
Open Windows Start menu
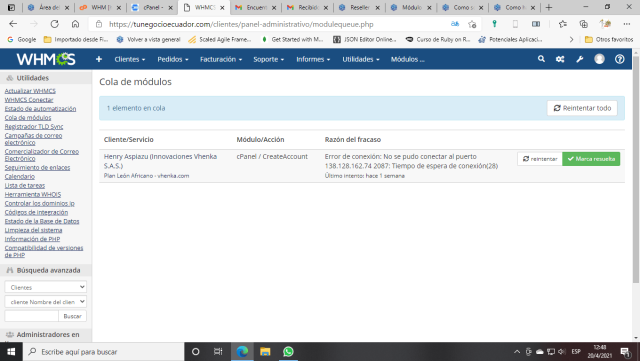(11, 352)
